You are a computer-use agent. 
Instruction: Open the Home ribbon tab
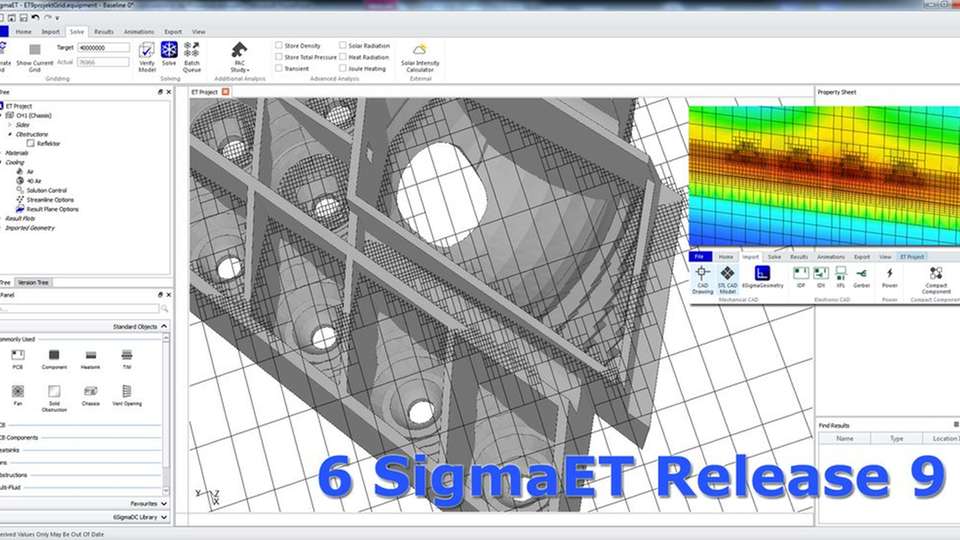(23, 32)
